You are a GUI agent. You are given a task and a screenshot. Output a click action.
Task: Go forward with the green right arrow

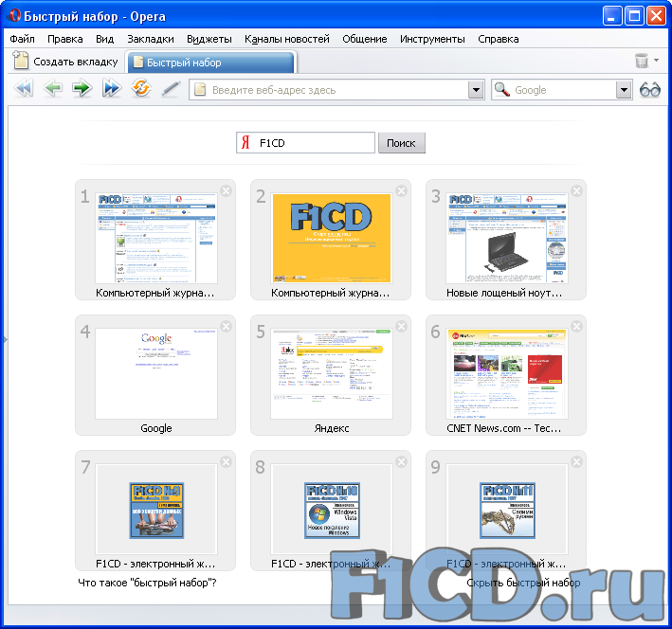[x=82, y=89]
